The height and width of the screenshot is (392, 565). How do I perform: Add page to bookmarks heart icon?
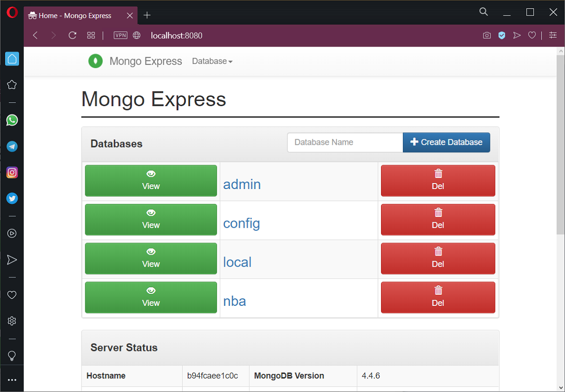(531, 35)
